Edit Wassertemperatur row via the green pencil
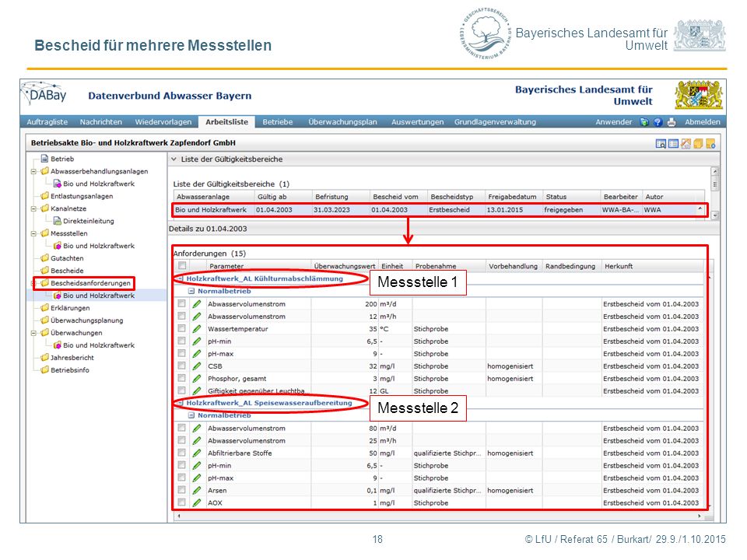The image size is (747, 560). click(x=196, y=328)
